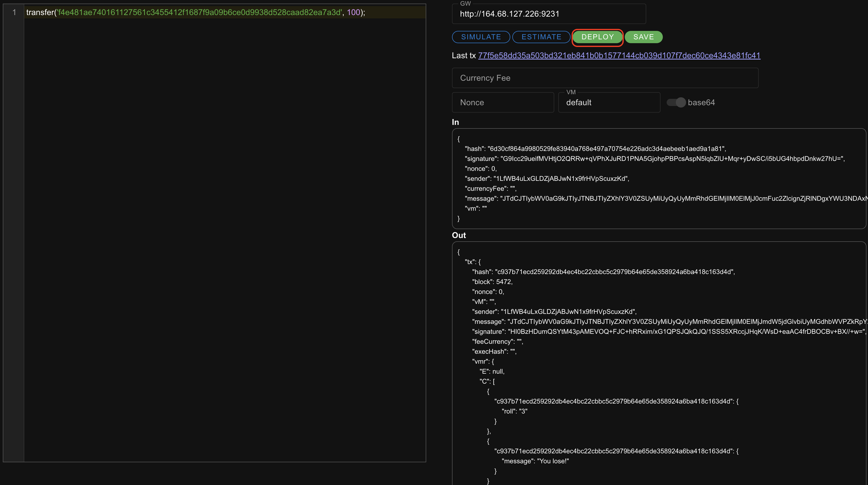Click the tx "hash" line in Out panel
Image resolution: width=868 pixels, height=485 pixels.
(x=603, y=272)
